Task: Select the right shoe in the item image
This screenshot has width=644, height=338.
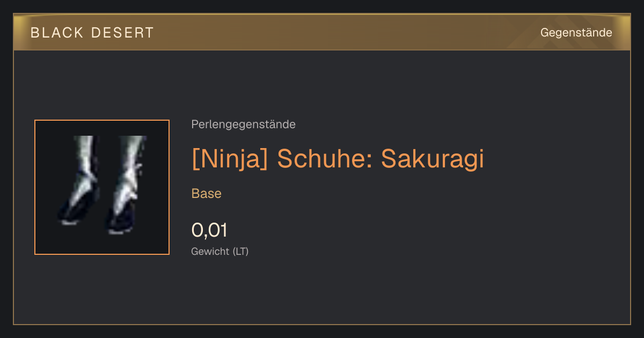Action: [127, 185]
